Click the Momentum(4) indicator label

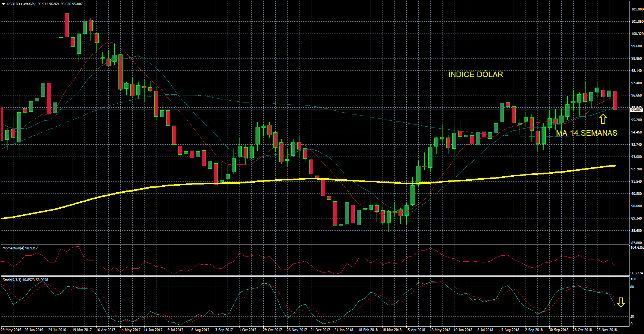coord(20,248)
